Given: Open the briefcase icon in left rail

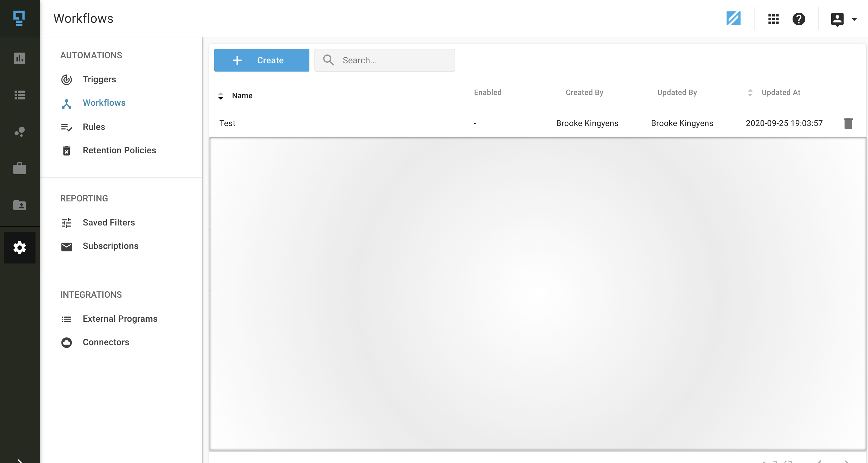Looking at the screenshot, I should pos(20,168).
